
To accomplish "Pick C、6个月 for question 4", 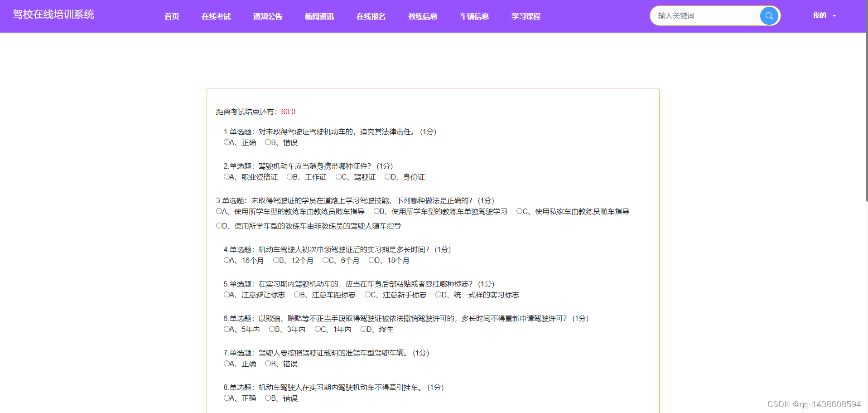I will tap(325, 260).
